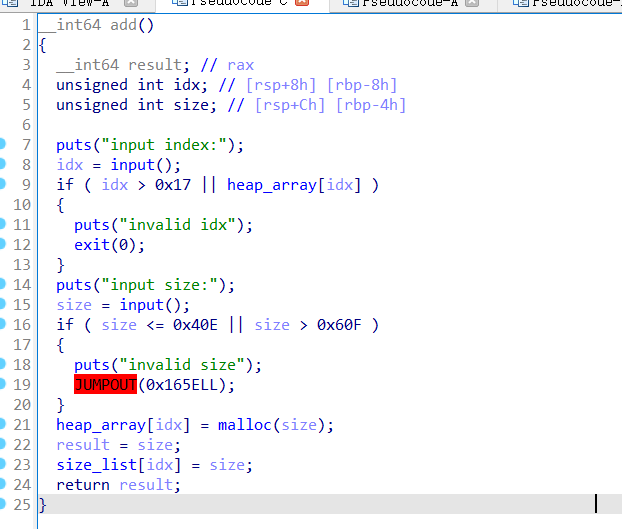Screen dimensions: 622x529
Task: Click the 0x17 constant in idx check
Action: (174, 185)
